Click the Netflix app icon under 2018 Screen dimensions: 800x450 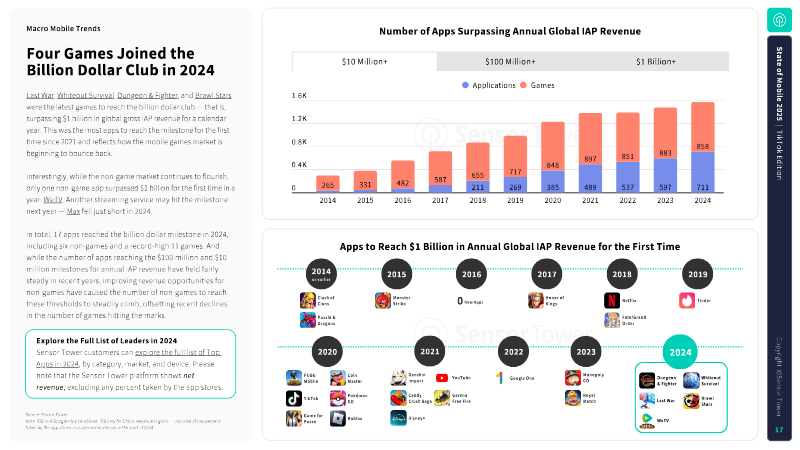pos(612,300)
